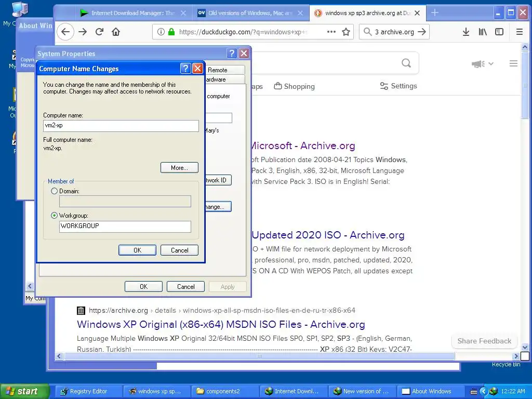Viewport: 532px width, 399px height.
Task: Click OK in System Properties dialog
Action: tap(143, 286)
